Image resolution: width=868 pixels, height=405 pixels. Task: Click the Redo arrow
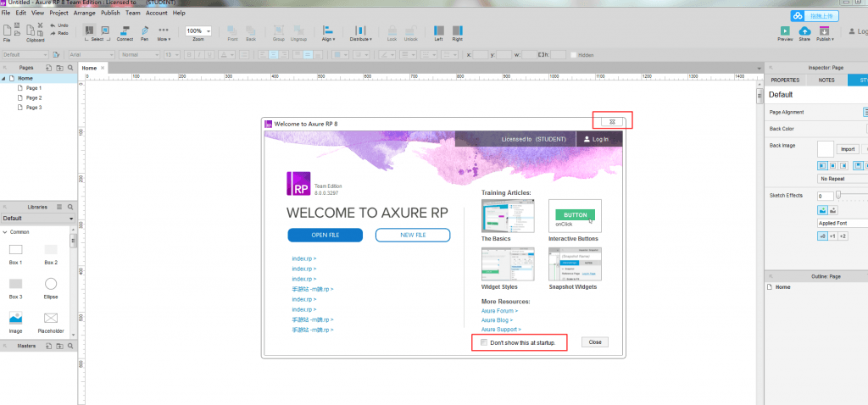53,33
